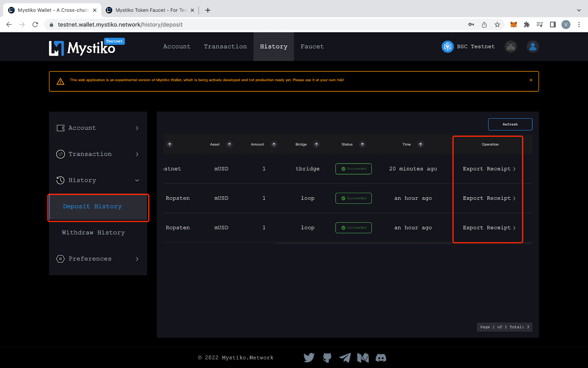
Task: Open the BSC Testnet network selector
Action: click(x=468, y=47)
